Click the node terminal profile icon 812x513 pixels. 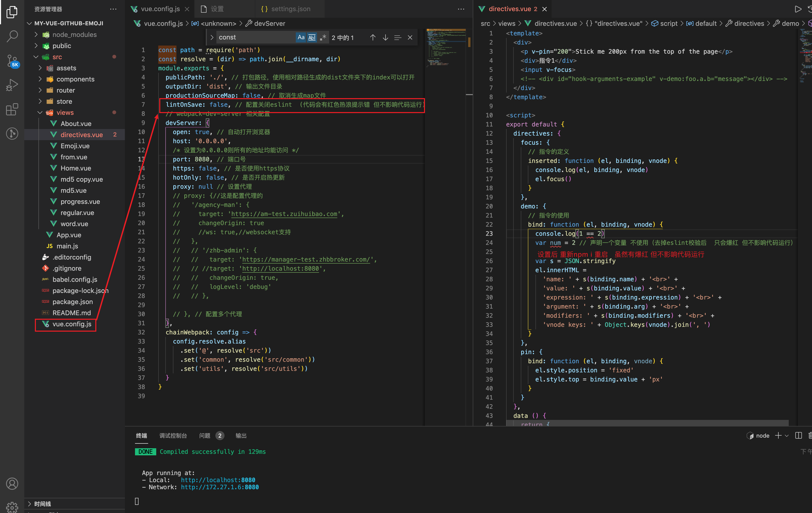click(x=750, y=435)
